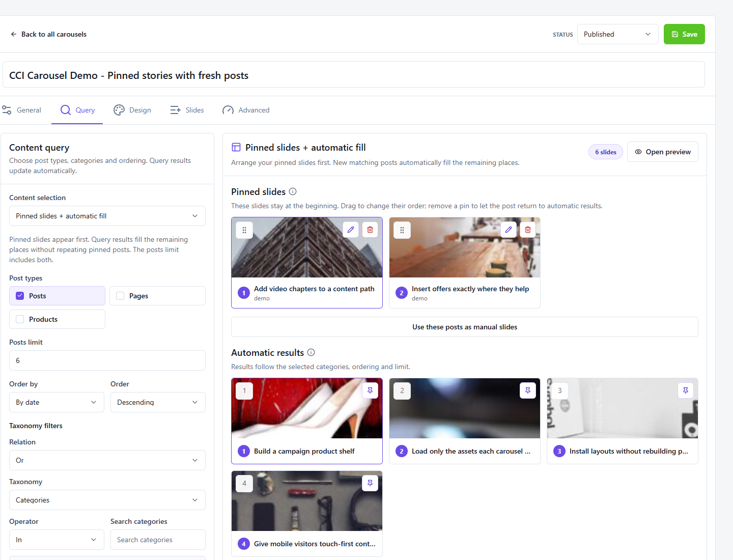Image resolution: width=733 pixels, height=560 pixels.
Task: Click drag handle on 'Insert offers exactly' slide
Action: [x=402, y=230]
